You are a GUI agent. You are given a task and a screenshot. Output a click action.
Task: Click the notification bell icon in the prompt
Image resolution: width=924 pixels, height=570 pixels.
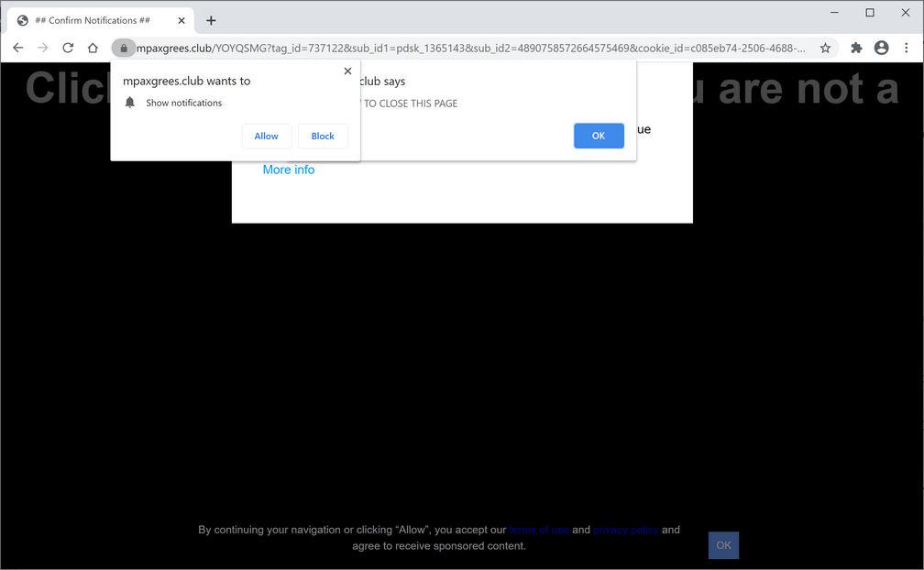click(x=129, y=102)
